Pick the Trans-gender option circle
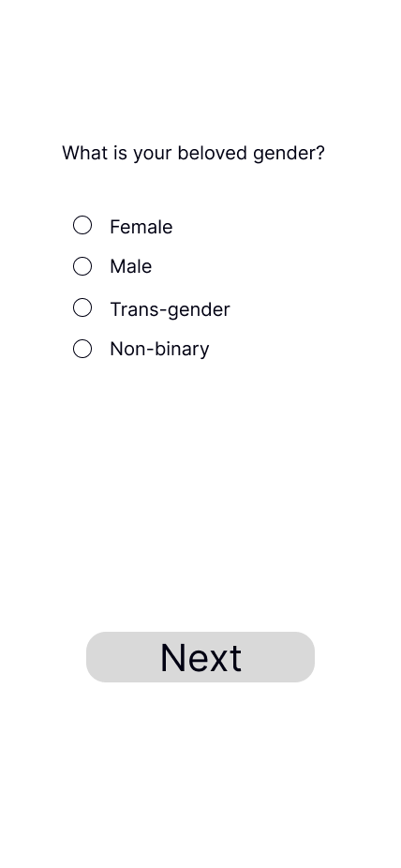Screen dimensions: 401x868 click(82, 307)
